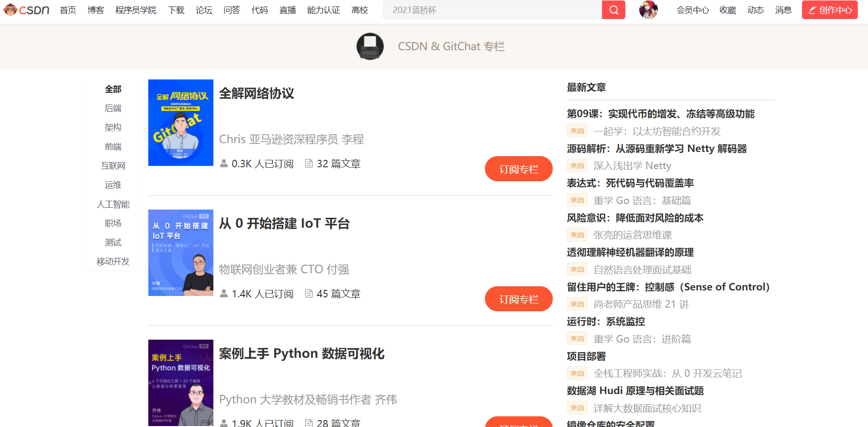868x427 pixels.
Task: Select the 移动开发 category filter
Action: [x=113, y=262]
